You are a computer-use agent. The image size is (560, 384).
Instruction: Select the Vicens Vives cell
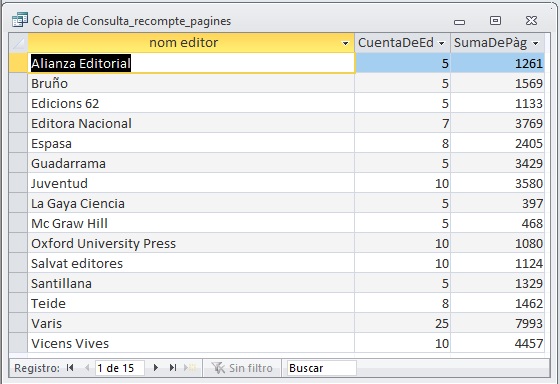click(191, 343)
